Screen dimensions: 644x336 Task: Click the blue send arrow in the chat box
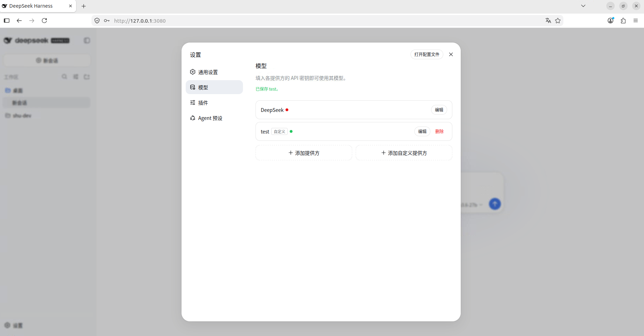point(495,204)
